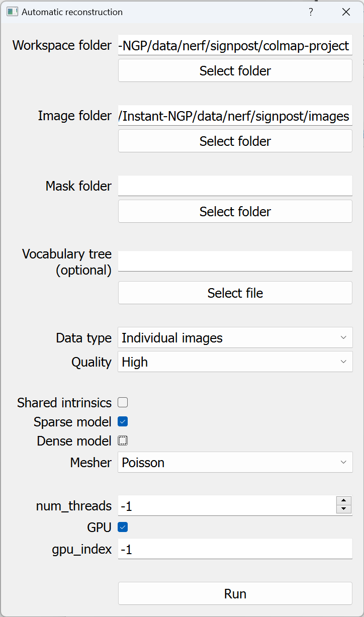
Task: Click Select file for Vocabulary tree
Action: pos(235,293)
